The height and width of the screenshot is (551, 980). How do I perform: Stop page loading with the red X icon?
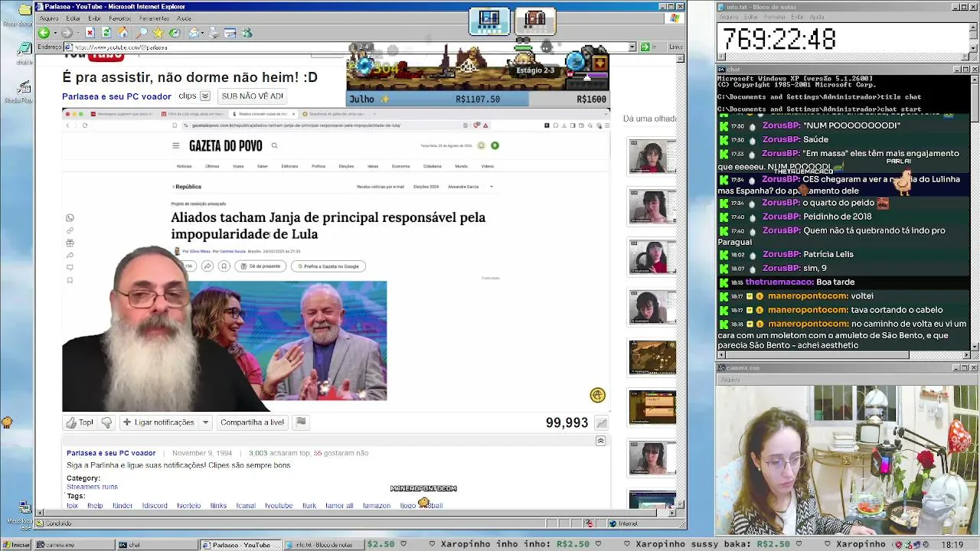click(90, 33)
